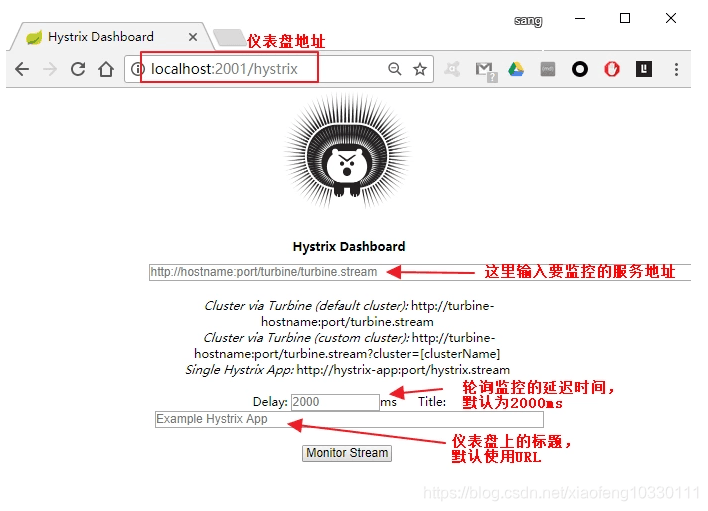Maximize the browser window

(625, 18)
